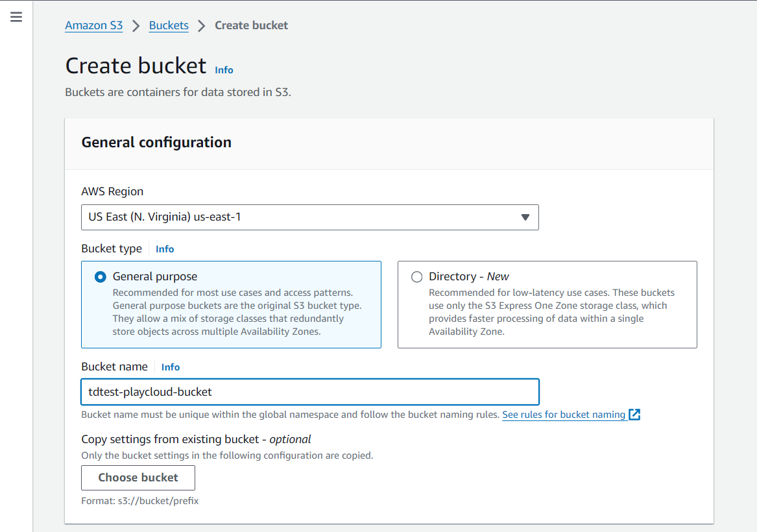Go to Amazon S3 breadcrumb link

click(x=94, y=26)
